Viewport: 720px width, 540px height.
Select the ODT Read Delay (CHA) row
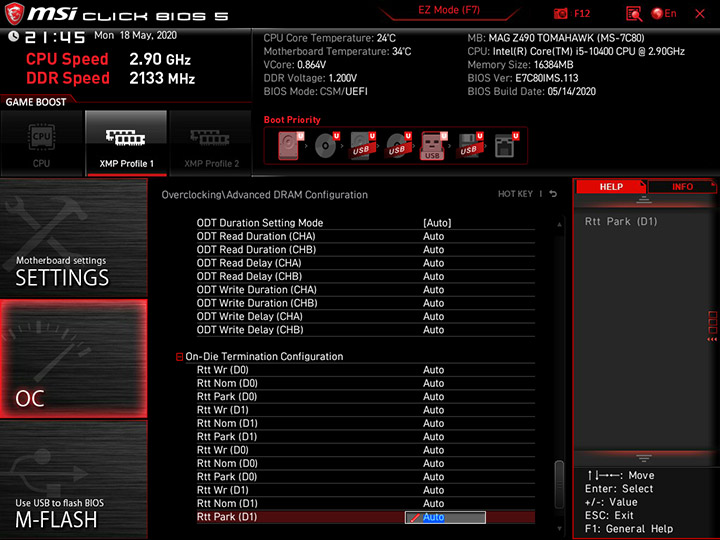(x=366, y=263)
